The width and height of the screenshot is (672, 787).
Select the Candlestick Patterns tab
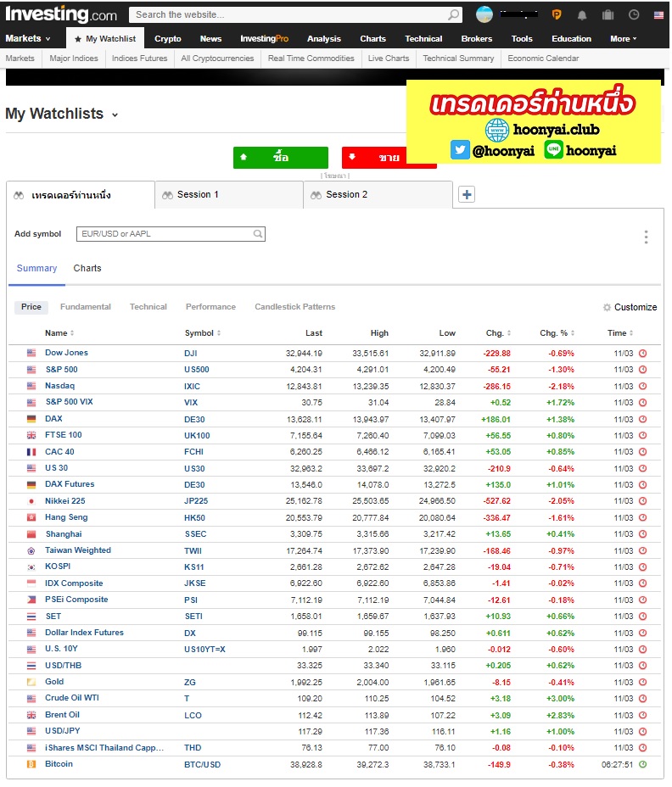coord(294,307)
